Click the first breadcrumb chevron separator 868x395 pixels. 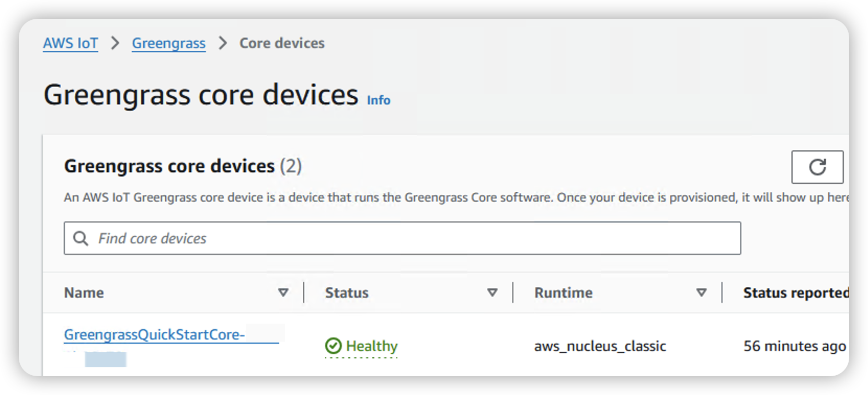[115, 43]
